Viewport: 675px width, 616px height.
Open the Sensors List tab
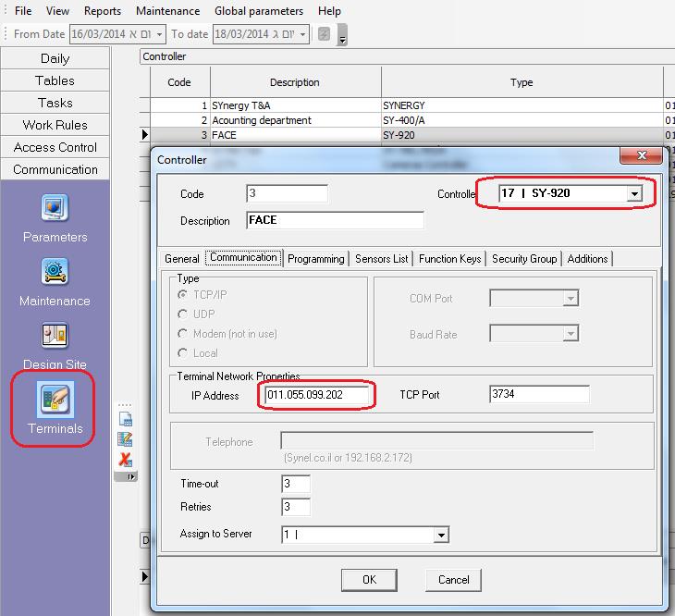click(x=382, y=259)
